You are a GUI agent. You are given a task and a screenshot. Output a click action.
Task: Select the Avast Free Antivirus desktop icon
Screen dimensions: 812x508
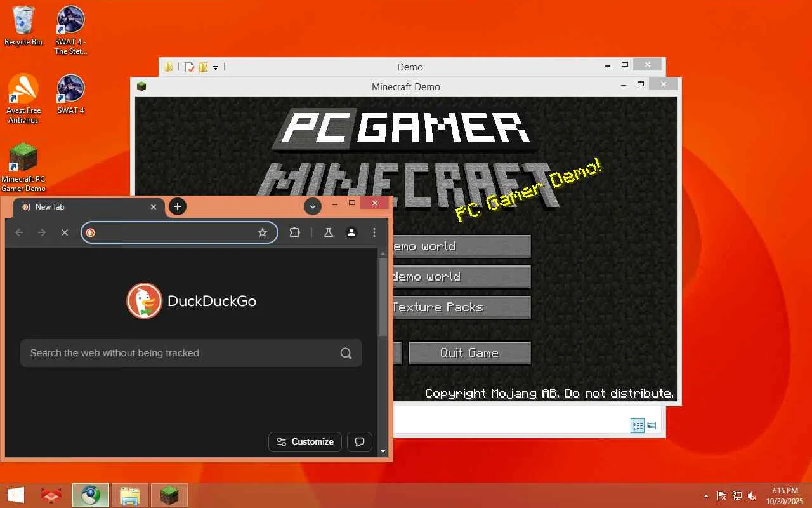23,98
